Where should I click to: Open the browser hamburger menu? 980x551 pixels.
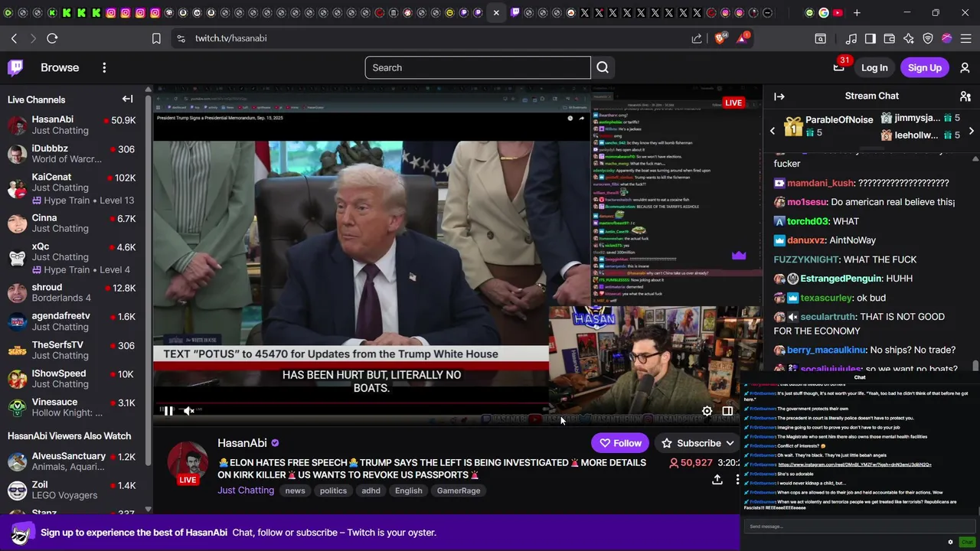click(x=965, y=38)
